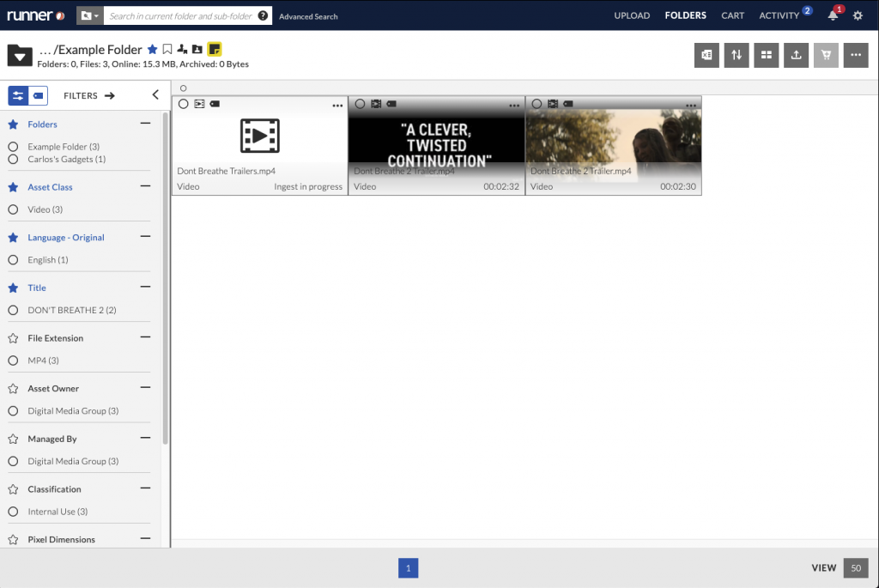
Task: Select the Dont Breathe Trailers.mp4 asset
Action: coord(184,104)
